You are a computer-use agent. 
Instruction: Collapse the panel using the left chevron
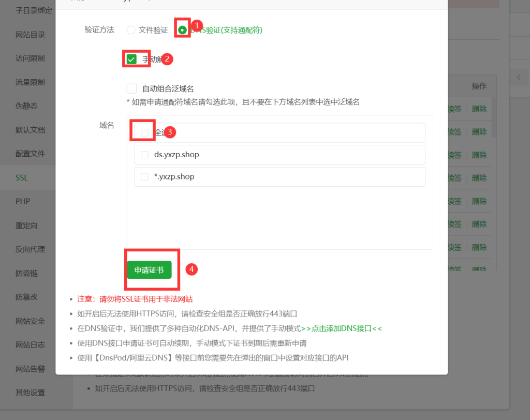click(x=519, y=77)
